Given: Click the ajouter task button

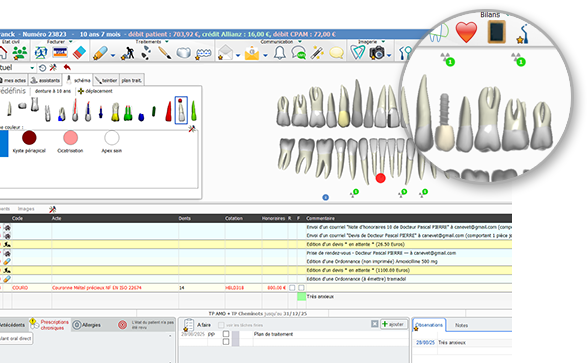Looking at the screenshot, I should [393, 324].
